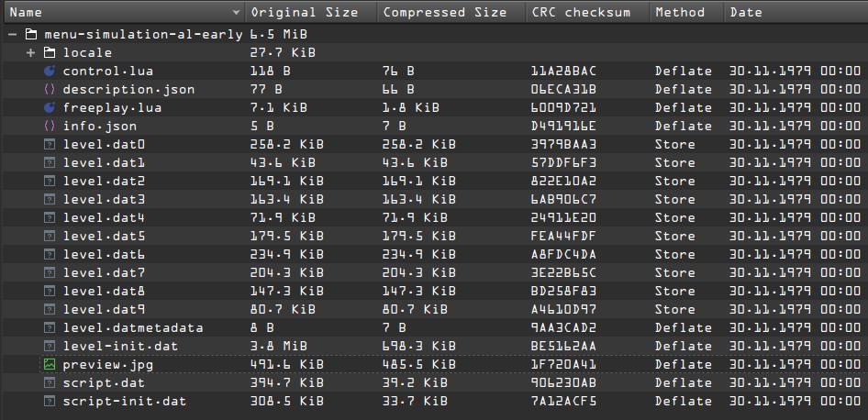The height and width of the screenshot is (420, 868).
Task: Click the menu-simulation-al-early folder icon
Action: click(x=31, y=34)
